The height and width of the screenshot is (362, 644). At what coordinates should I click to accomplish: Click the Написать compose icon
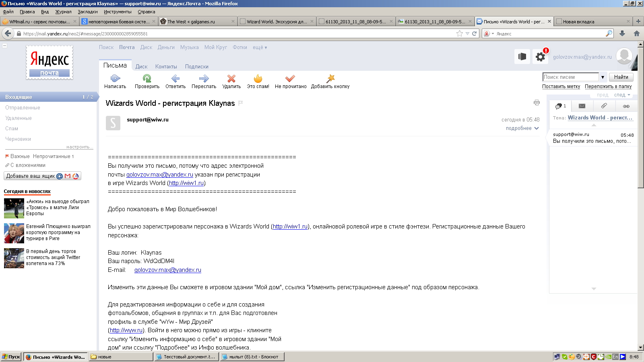[x=115, y=78]
